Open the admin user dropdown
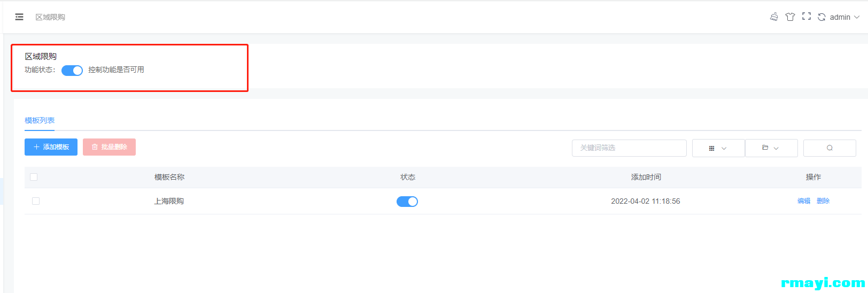Screen dimensions: 868x293 [844, 17]
